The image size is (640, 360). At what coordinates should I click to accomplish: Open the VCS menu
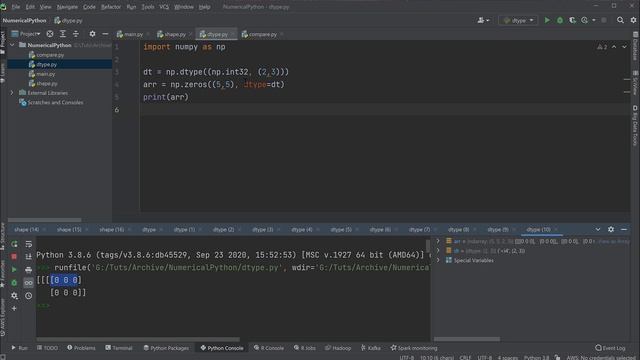pyautogui.click(x=164, y=7)
